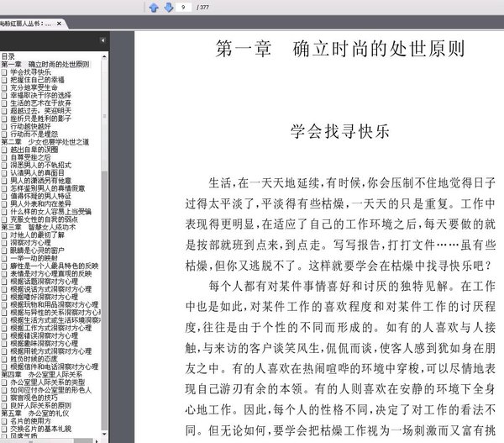
Task: Open bookmark 第三章 智慧女人成功术
Action: [x=39, y=227]
